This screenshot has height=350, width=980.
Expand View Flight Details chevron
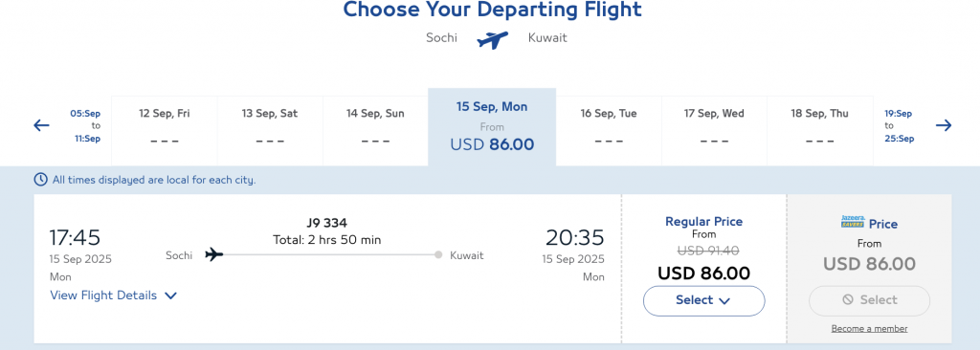pyautogui.click(x=170, y=295)
